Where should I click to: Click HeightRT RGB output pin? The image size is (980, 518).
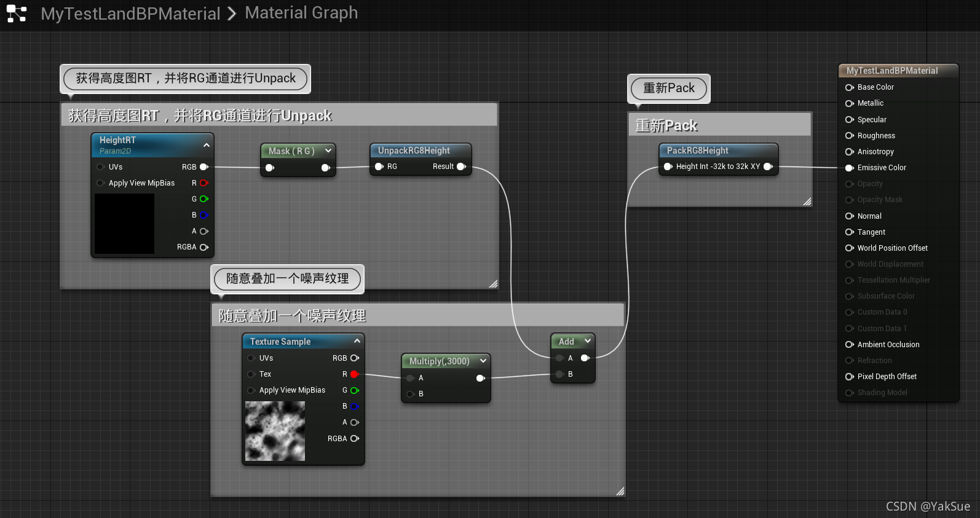click(204, 167)
